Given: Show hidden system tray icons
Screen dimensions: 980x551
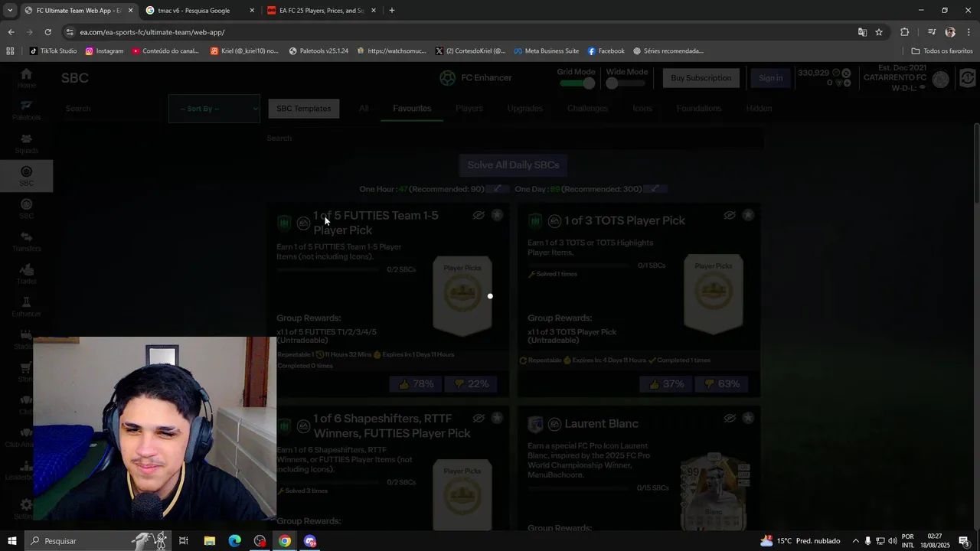Looking at the screenshot, I should (855, 541).
